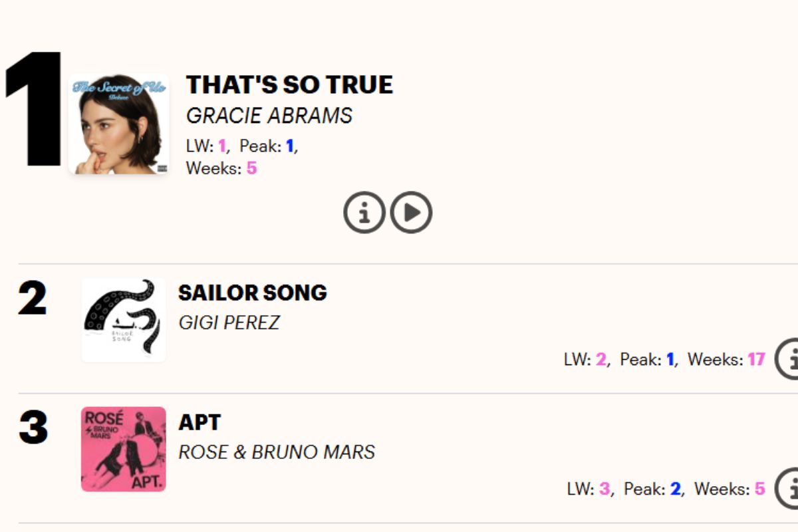This screenshot has width=798, height=532.
Task: Visit the Gracie Abrams artist name
Action: coord(269,116)
